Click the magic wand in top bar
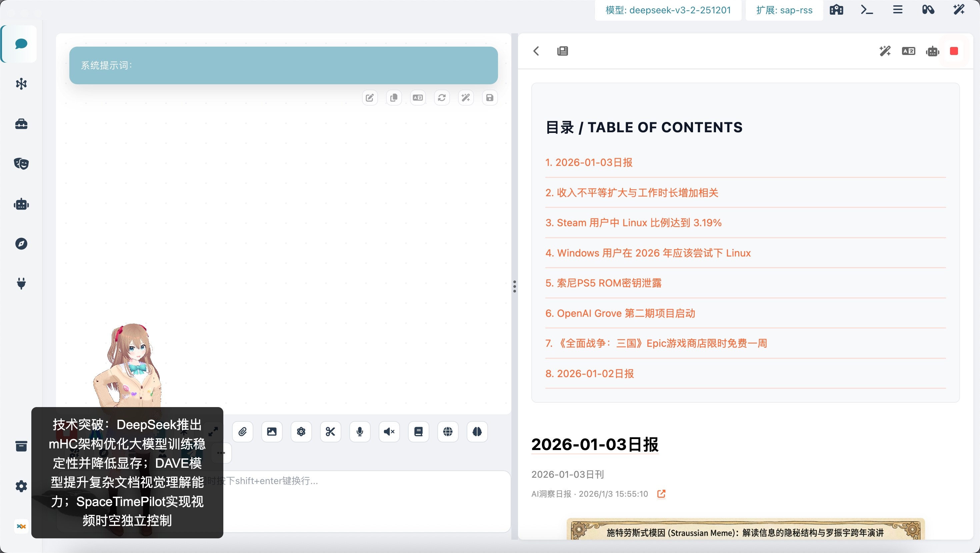 point(959,10)
